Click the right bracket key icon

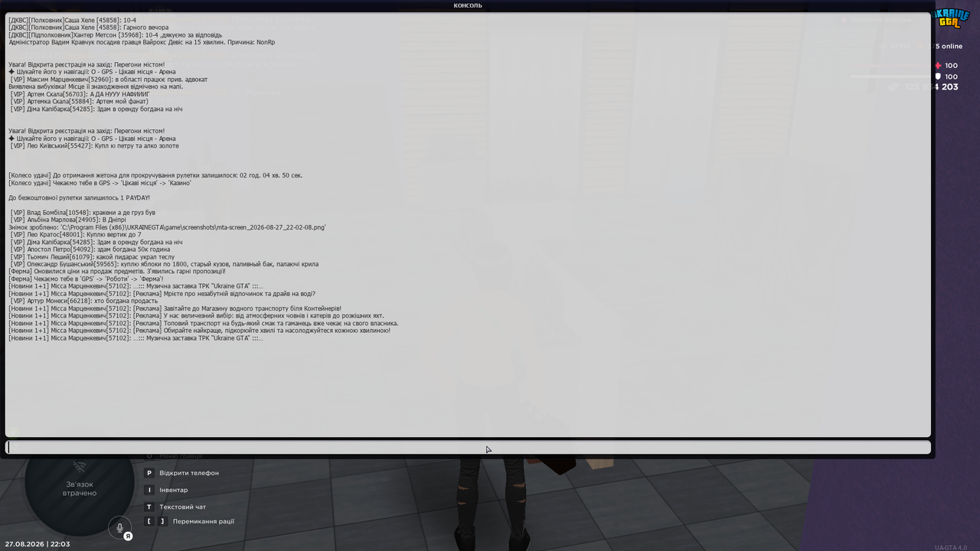[x=162, y=521]
